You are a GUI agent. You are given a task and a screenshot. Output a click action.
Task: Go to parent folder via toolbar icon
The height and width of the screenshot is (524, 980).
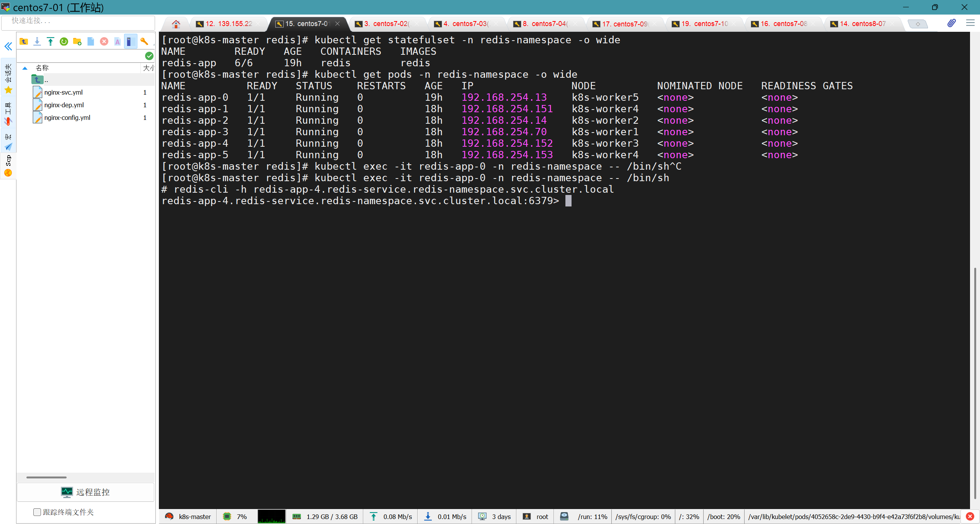pos(24,41)
